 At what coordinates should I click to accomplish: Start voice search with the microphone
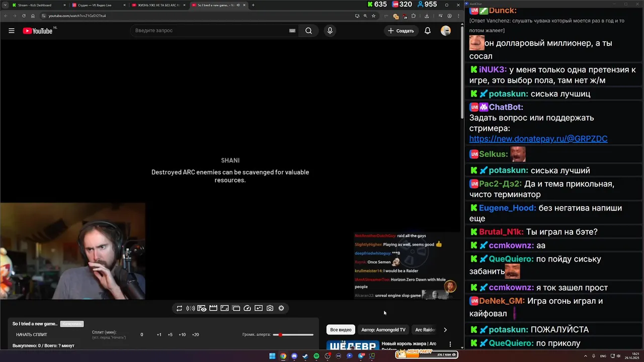[330, 31]
